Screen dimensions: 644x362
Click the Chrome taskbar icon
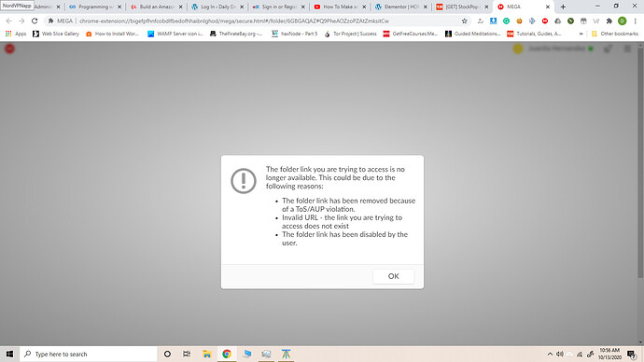click(x=227, y=354)
